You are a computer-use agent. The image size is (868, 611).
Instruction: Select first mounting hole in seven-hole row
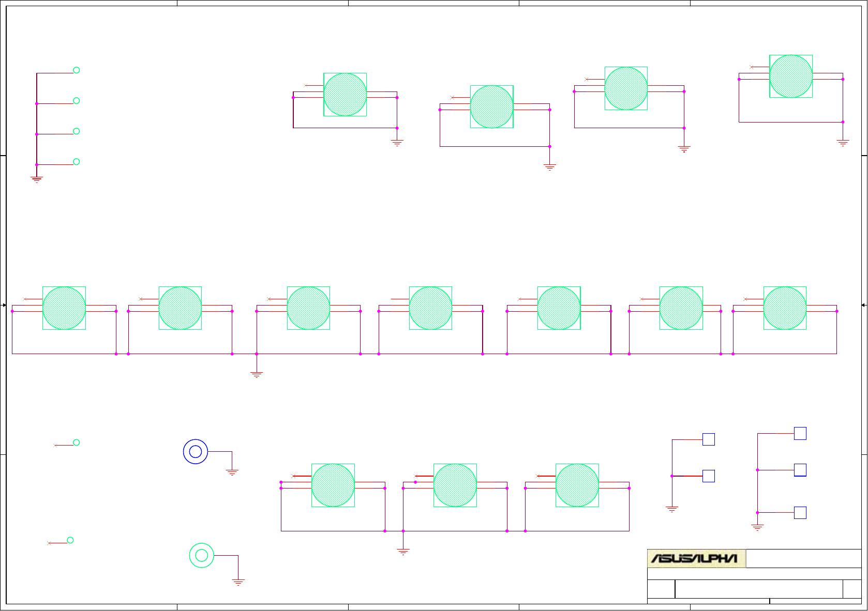pos(64,308)
